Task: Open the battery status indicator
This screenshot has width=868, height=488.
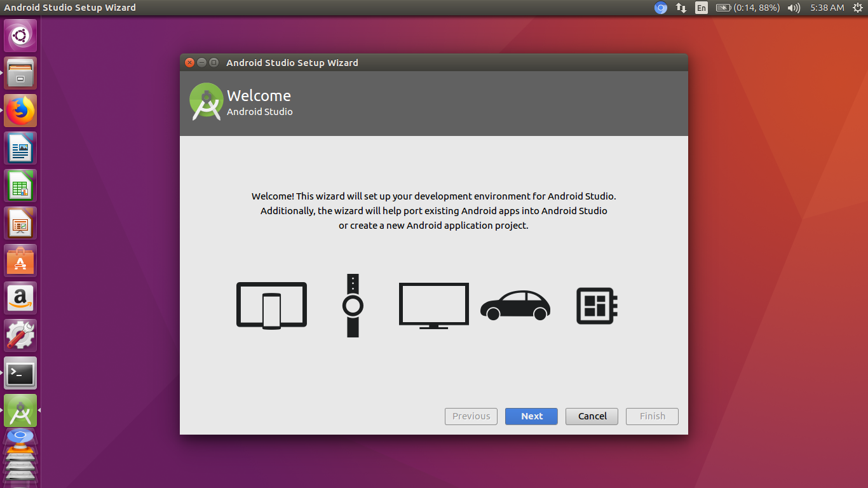Action: [x=747, y=8]
